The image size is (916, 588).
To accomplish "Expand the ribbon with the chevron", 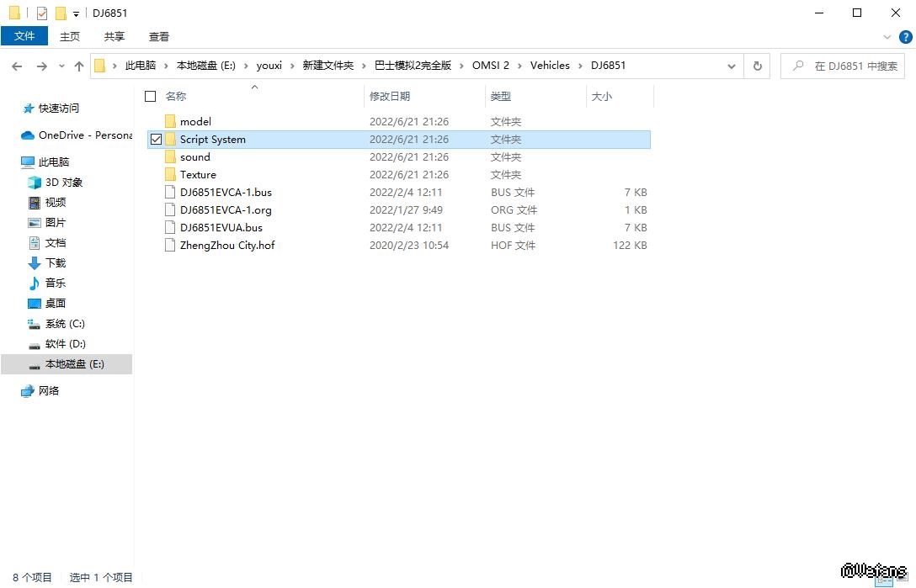I will point(887,37).
